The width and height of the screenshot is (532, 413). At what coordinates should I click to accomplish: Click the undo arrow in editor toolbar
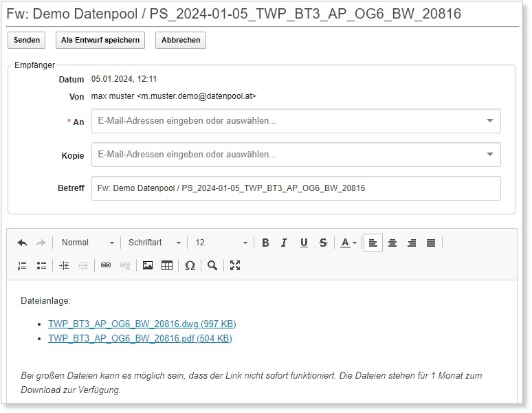click(x=22, y=243)
